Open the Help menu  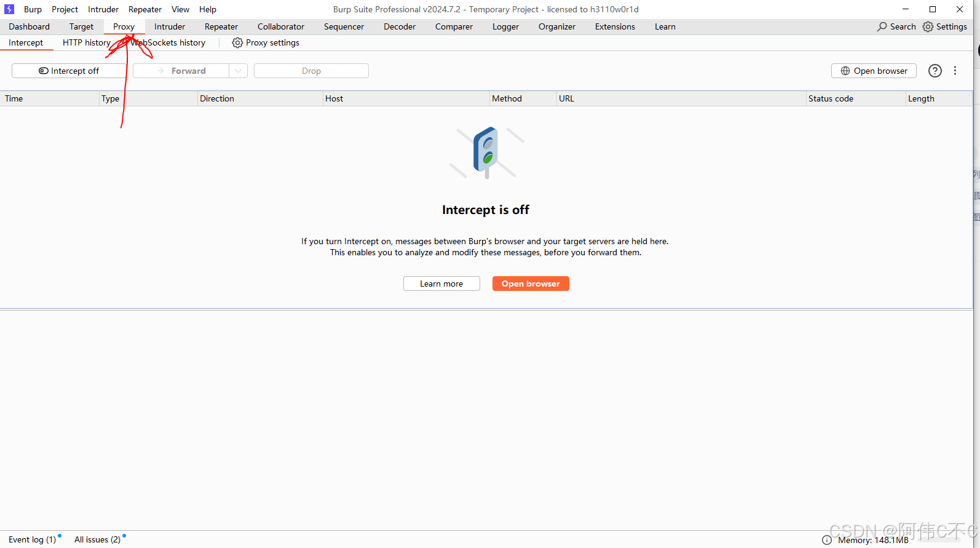tap(208, 9)
